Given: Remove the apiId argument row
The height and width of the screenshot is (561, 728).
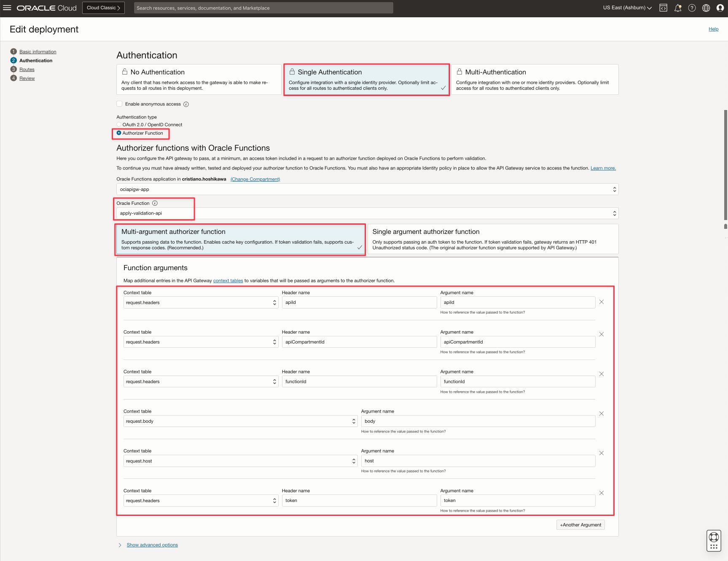Looking at the screenshot, I should click(x=602, y=302).
